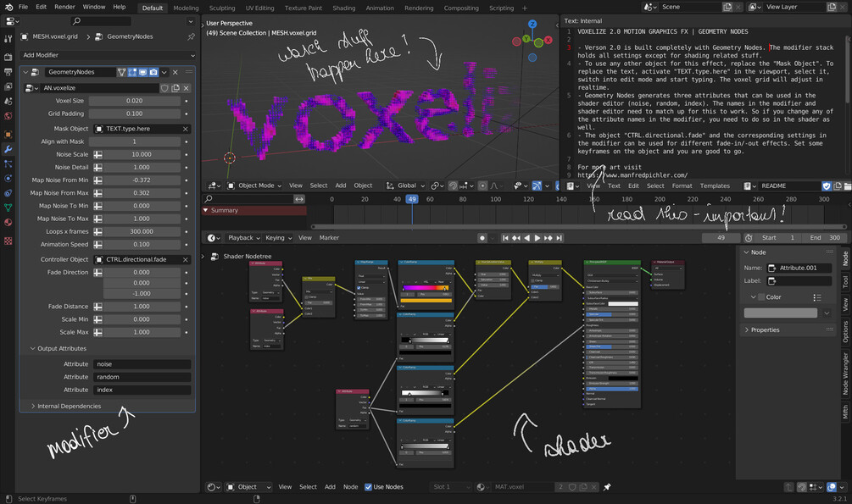Screen dimensions: 852x504
Task: Open the Add Modifier dropdown
Action: point(109,55)
